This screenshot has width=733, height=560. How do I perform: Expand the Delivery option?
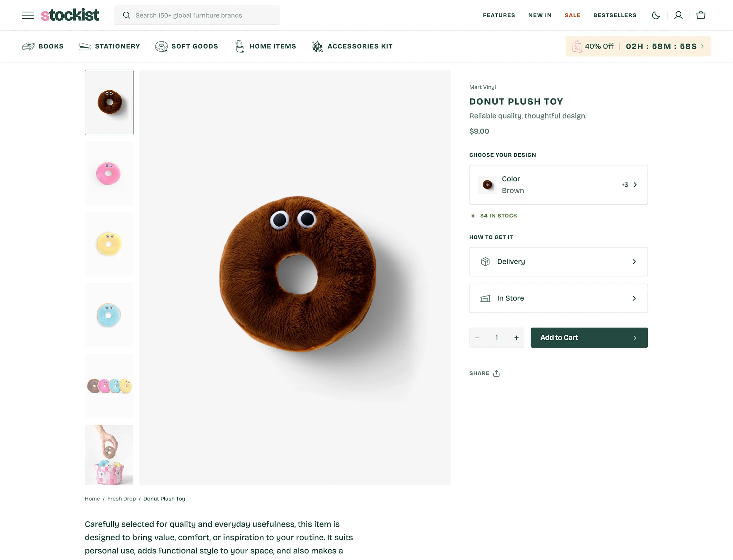(x=558, y=261)
